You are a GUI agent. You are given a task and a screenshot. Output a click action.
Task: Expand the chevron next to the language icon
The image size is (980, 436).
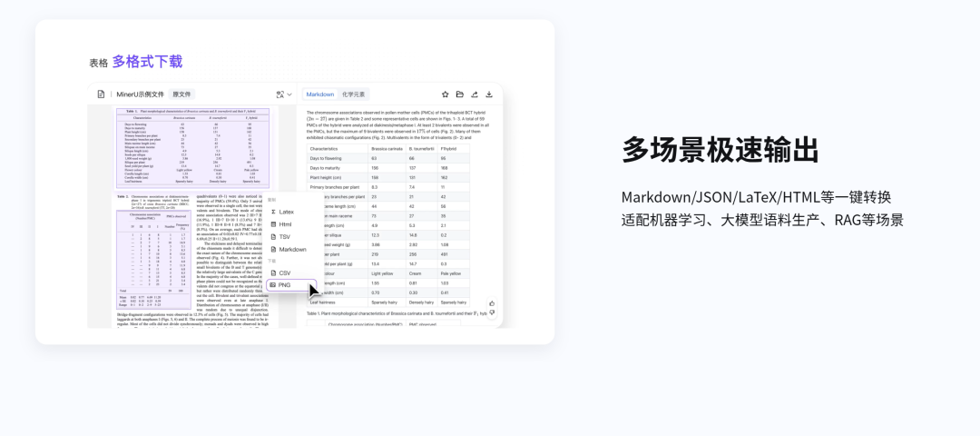tap(289, 94)
